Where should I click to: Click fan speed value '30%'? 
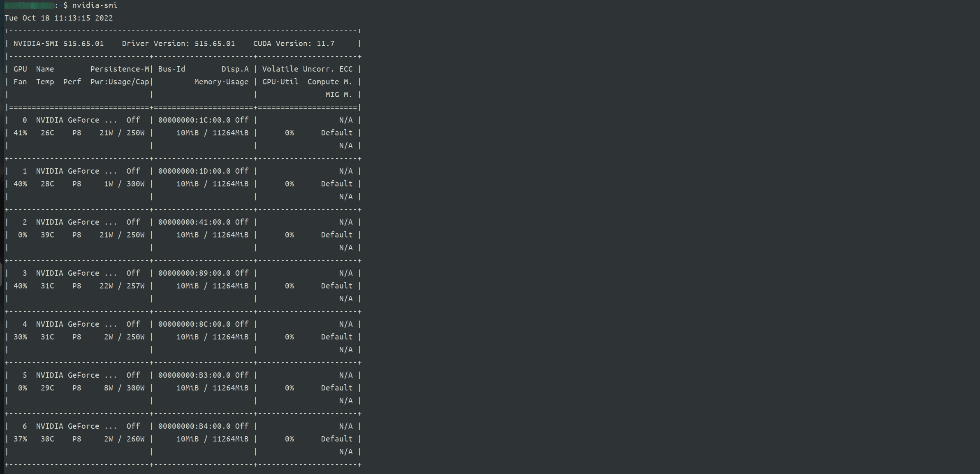(21, 337)
